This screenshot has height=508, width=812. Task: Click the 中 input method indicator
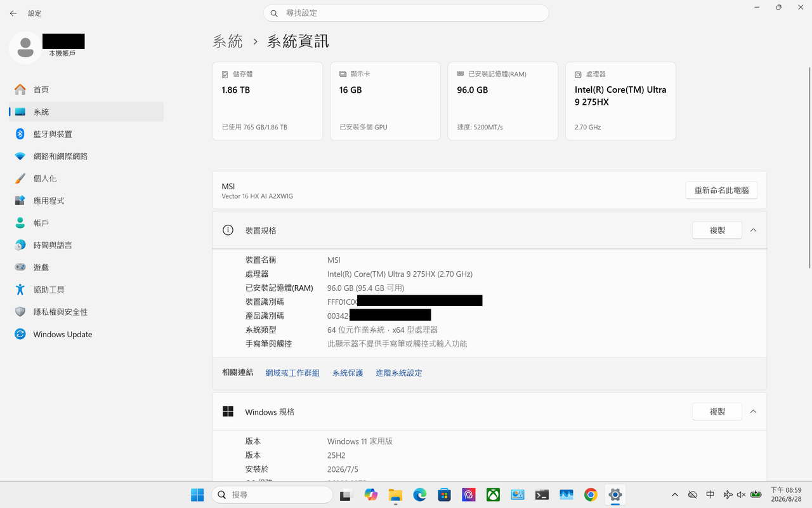coord(710,495)
